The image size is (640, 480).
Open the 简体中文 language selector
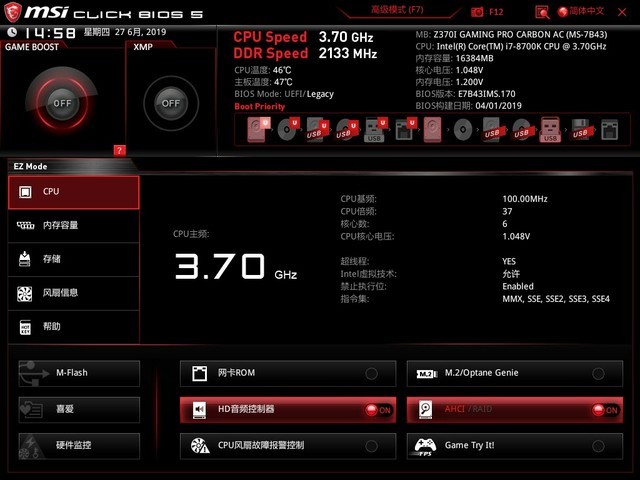tap(581, 11)
